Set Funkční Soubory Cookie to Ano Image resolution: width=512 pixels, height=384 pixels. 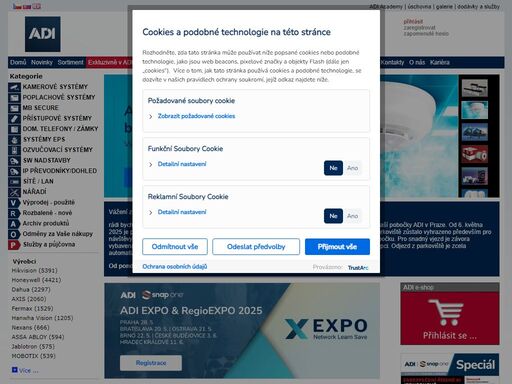[x=352, y=168]
